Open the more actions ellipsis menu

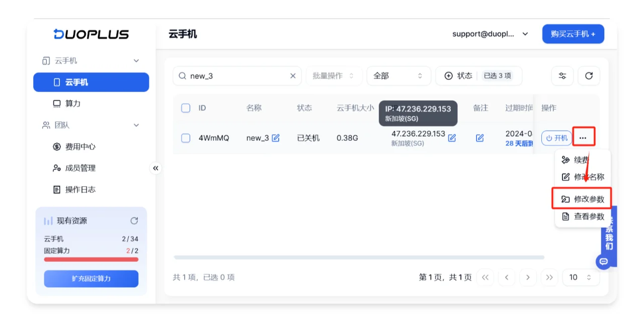(584, 137)
